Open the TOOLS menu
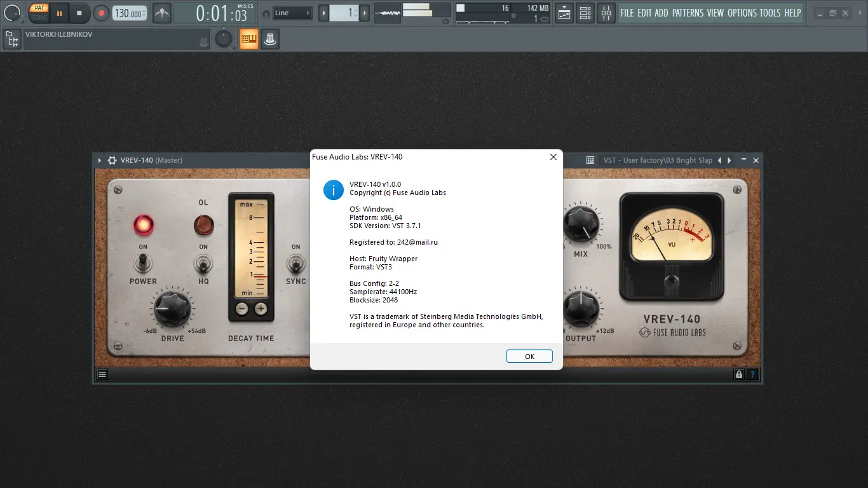This screenshot has width=868, height=488. (770, 13)
